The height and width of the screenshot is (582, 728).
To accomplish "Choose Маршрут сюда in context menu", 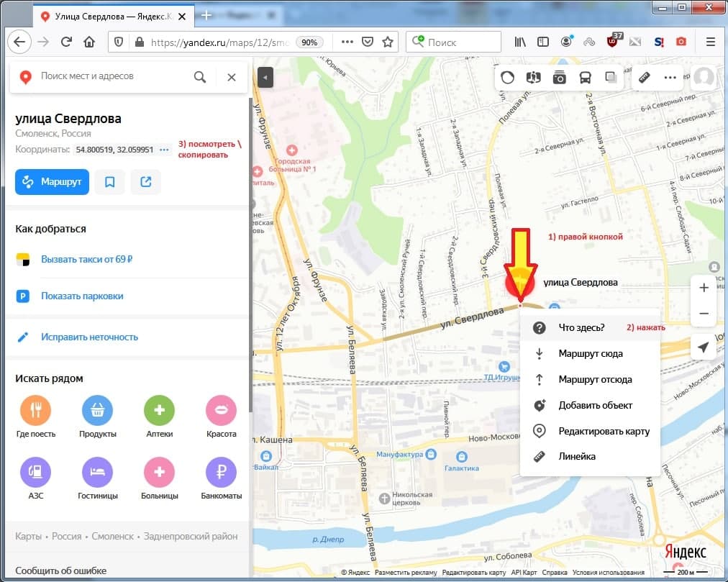I will click(590, 353).
